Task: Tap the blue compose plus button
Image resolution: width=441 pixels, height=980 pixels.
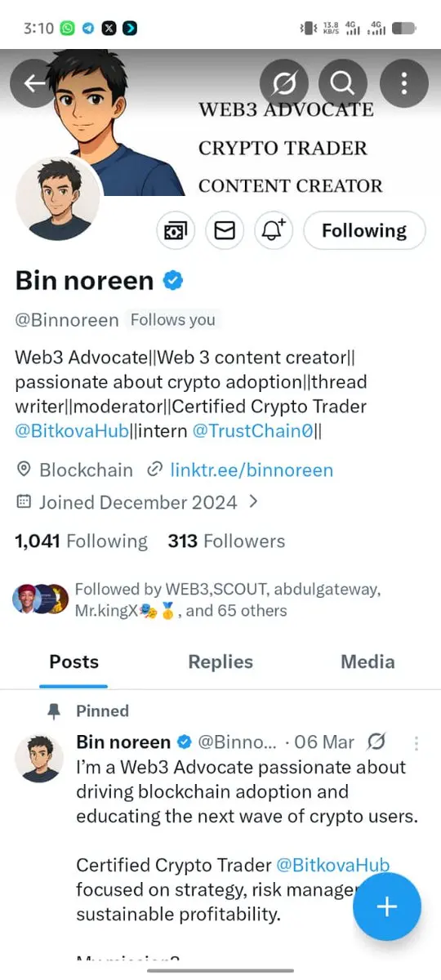Action: 387,907
